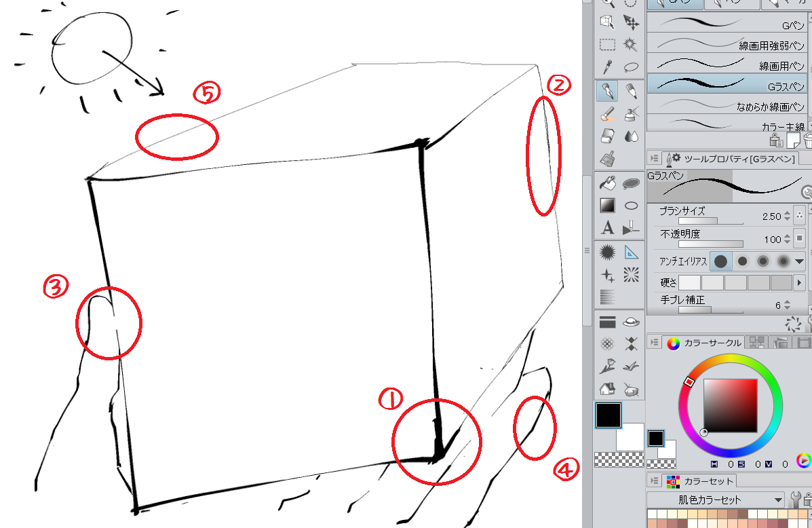Image resolution: width=812 pixels, height=528 pixels.
Task: Open the Gradient tool
Action: [607, 206]
